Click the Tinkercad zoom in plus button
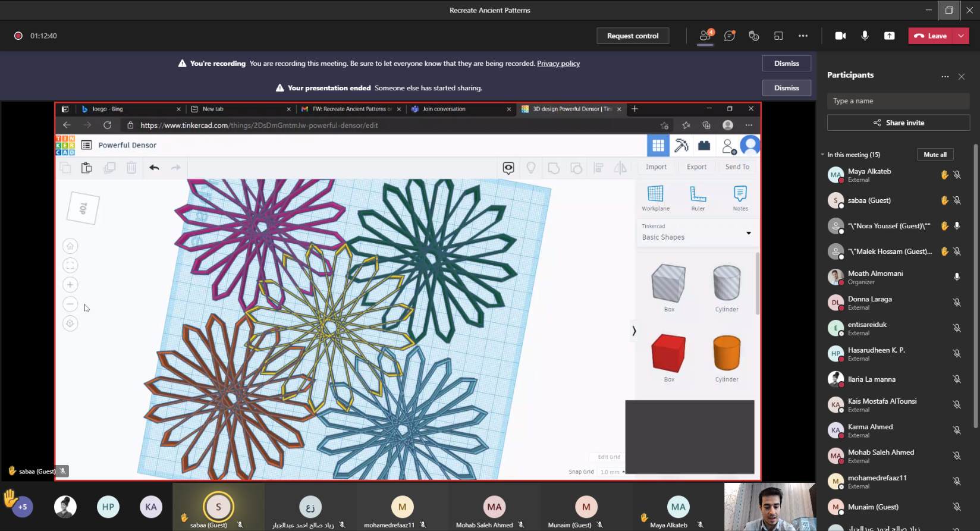This screenshot has height=531, width=980. 70,285
